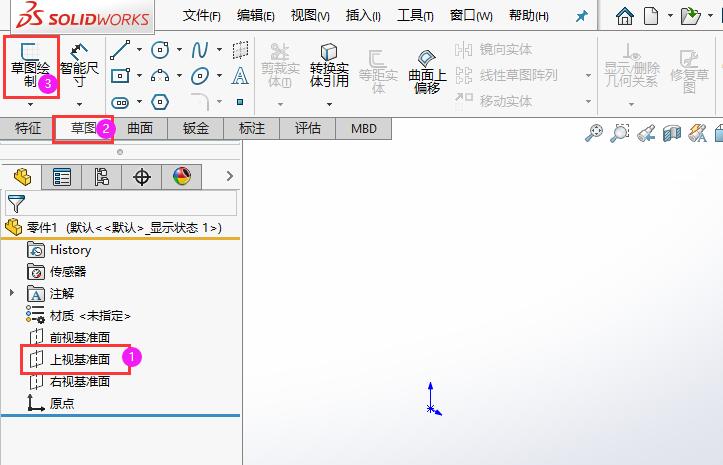Click the 曲面上偏移 offset on surface tool
Viewport: 723px width, 465px height.
(427, 72)
